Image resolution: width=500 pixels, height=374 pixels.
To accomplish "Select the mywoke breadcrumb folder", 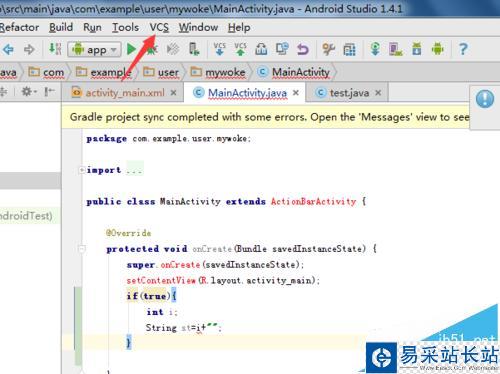I will click(218, 72).
